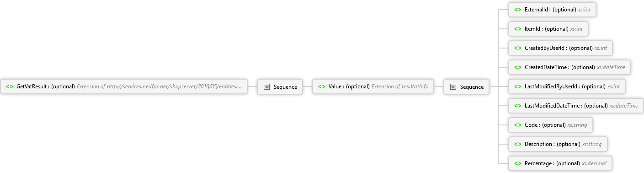644x173 pixels.
Task: Select the LastModifiedByUserId element node
Action: click(x=567, y=86)
